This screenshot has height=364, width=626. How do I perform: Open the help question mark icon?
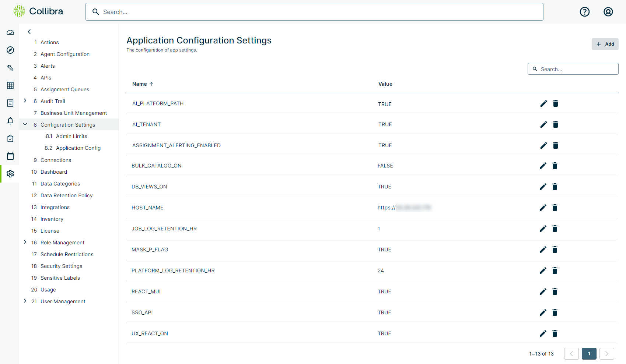(584, 12)
